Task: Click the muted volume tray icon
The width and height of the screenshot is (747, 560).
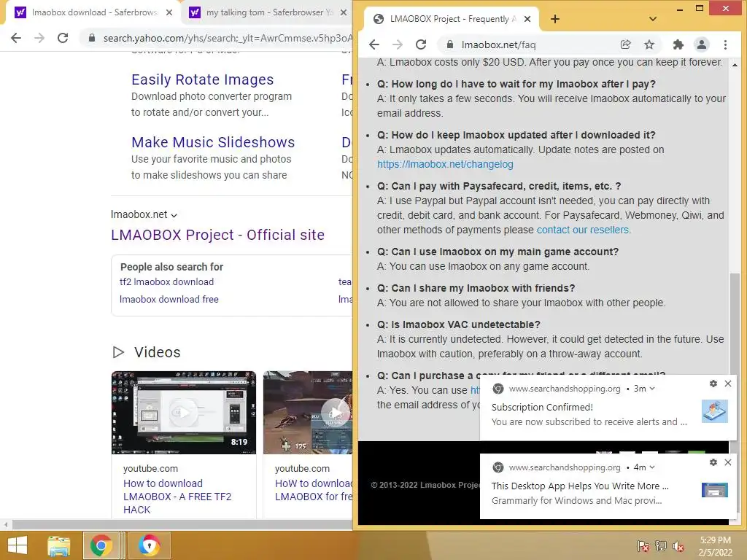Action: [678, 546]
